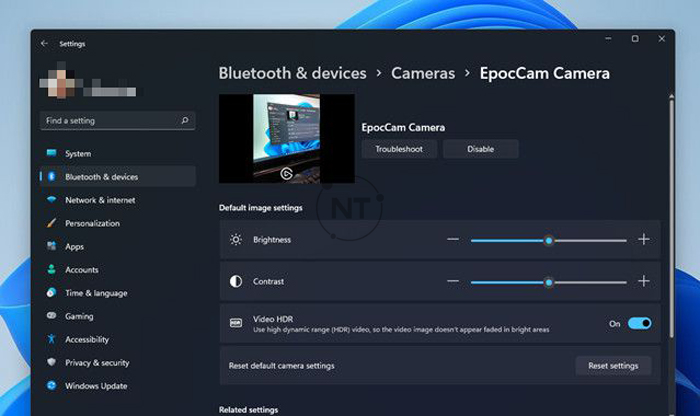Click the Reset default camera settings label
700x416 pixels.
[282, 366]
